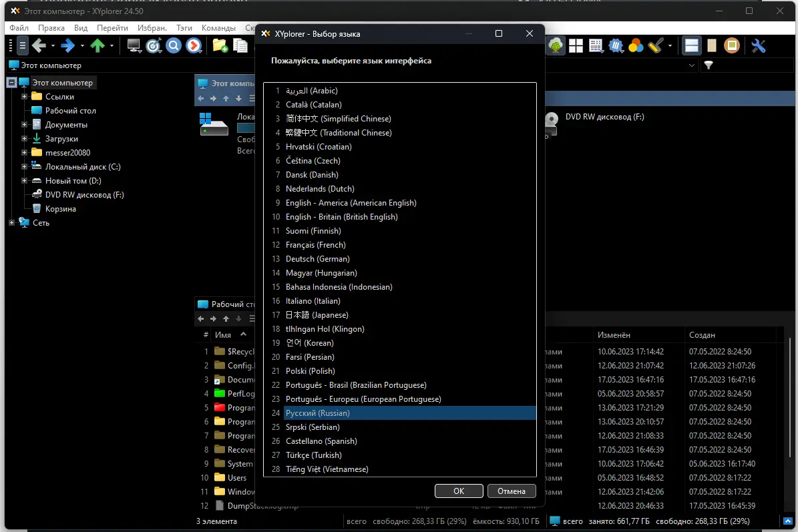This screenshot has height=532, width=798.
Task: Open the wrench tools configuration icon
Action: pyautogui.click(x=759, y=46)
